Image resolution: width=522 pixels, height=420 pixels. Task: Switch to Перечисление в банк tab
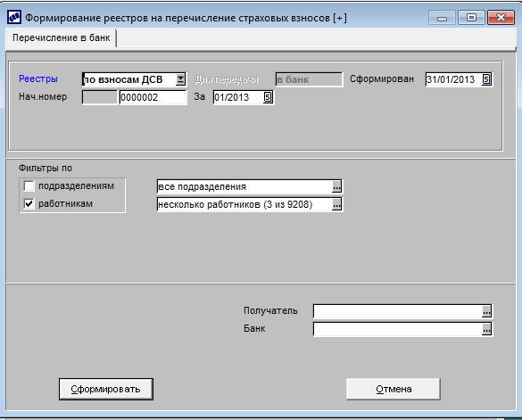pos(61,37)
